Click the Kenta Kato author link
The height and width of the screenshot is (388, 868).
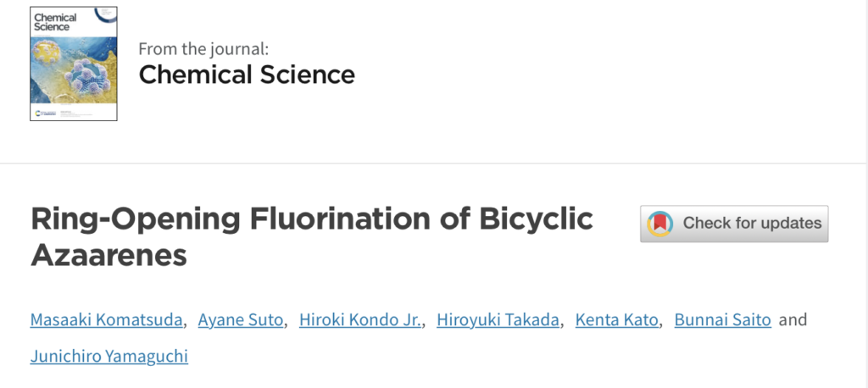point(617,320)
